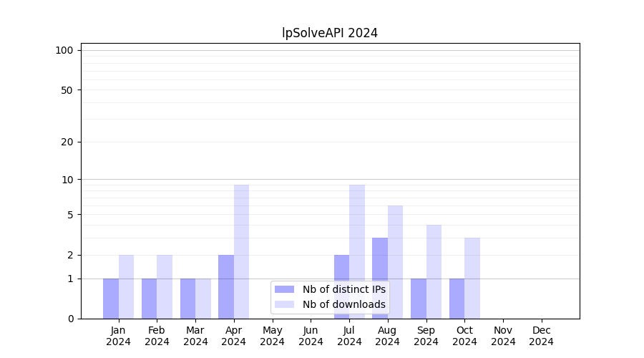Click the 'Nb of downloads' legend label

pyautogui.click(x=343, y=304)
